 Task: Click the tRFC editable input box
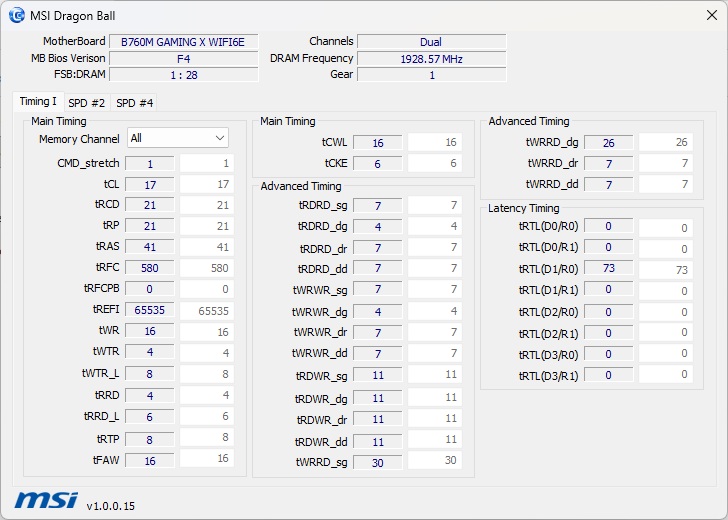(x=150, y=268)
